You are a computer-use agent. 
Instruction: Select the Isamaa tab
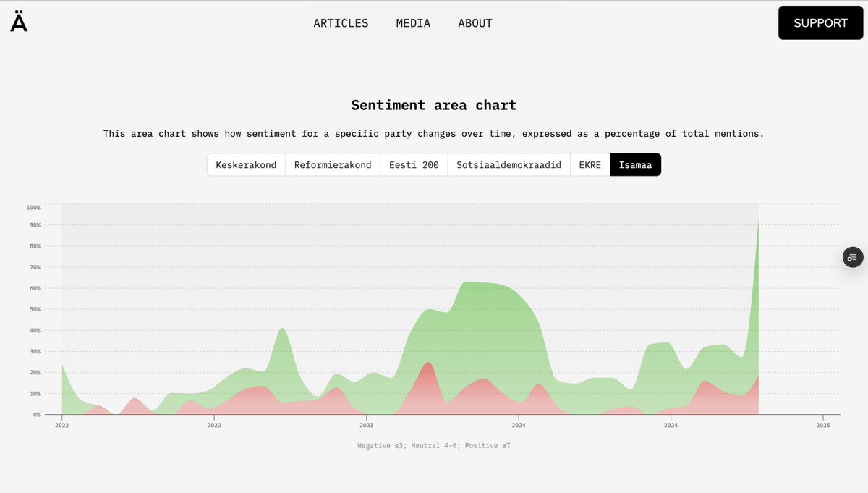coord(635,164)
